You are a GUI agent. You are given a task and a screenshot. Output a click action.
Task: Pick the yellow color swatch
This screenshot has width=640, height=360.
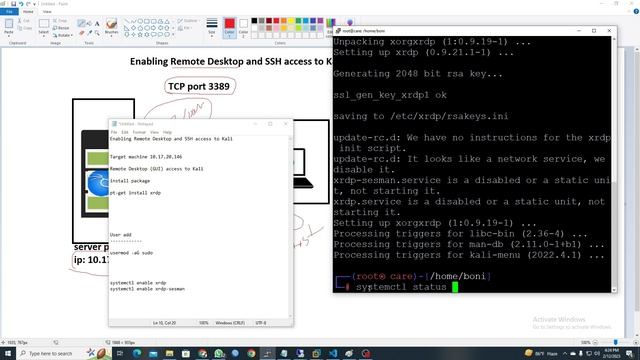click(291, 20)
